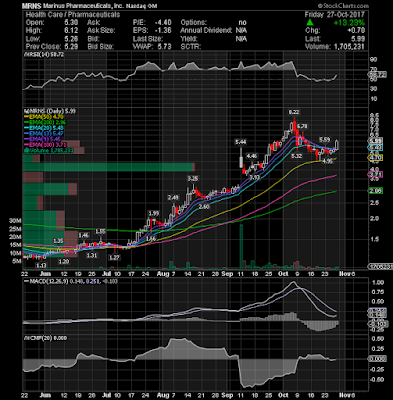Click the Volume 1,705,231 value in header

click(x=335, y=46)
